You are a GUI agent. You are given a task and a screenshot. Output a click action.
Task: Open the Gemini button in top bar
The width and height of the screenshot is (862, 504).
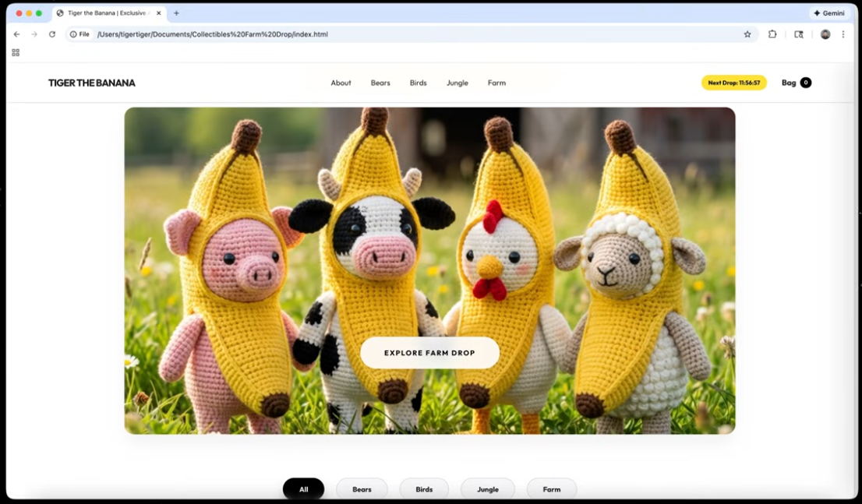tap(828, 13)
